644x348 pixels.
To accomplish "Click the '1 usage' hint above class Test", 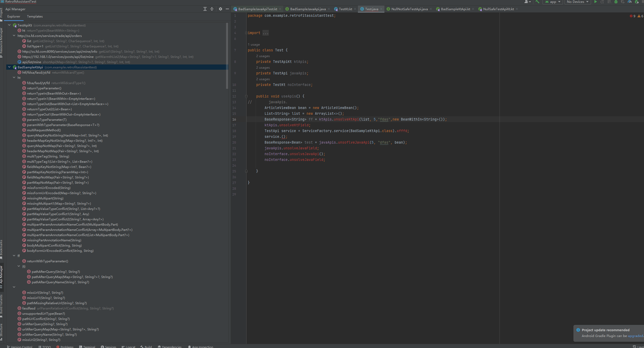I will 254,45.
